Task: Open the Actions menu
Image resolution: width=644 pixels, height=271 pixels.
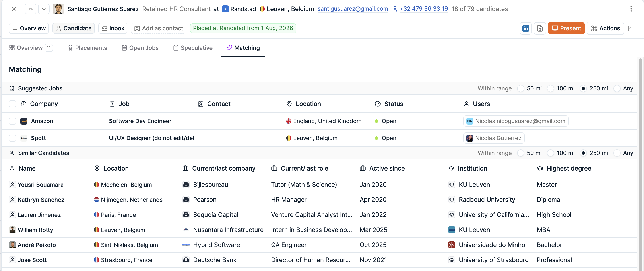Action: 605,28
